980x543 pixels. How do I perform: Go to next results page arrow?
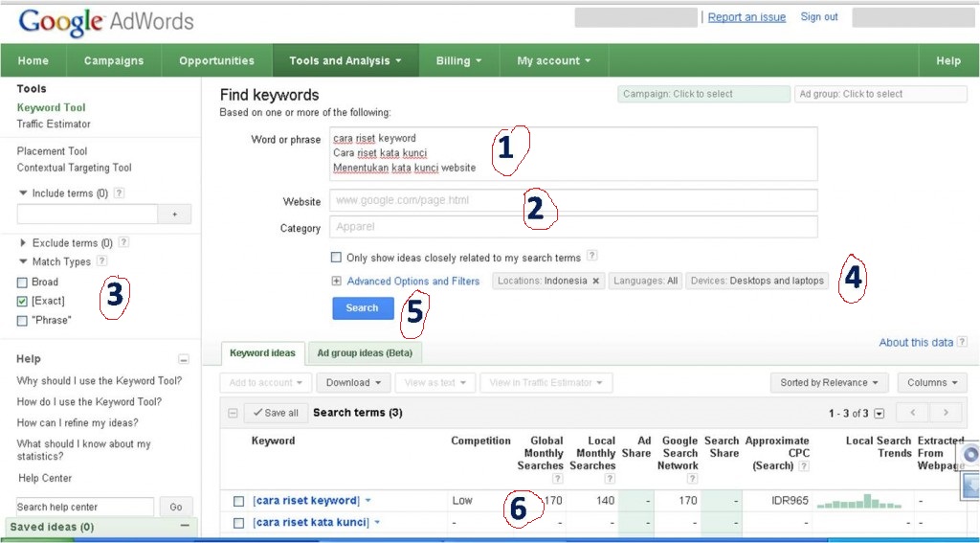point(945,413)
